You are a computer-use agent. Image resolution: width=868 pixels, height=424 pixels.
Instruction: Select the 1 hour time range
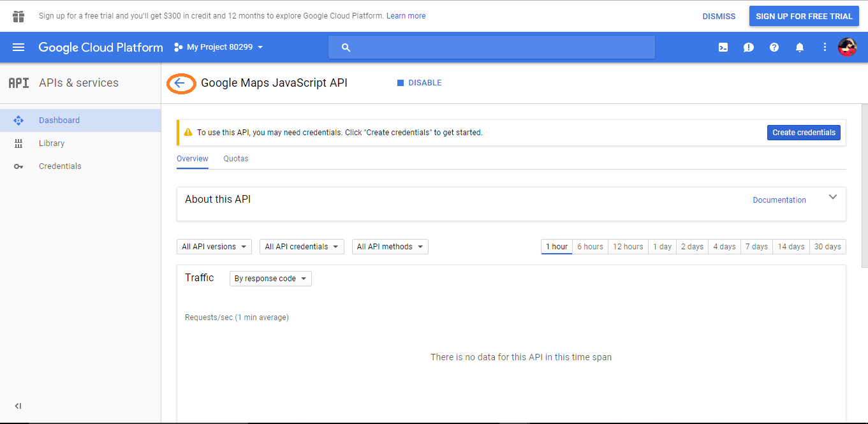point(557,247)
